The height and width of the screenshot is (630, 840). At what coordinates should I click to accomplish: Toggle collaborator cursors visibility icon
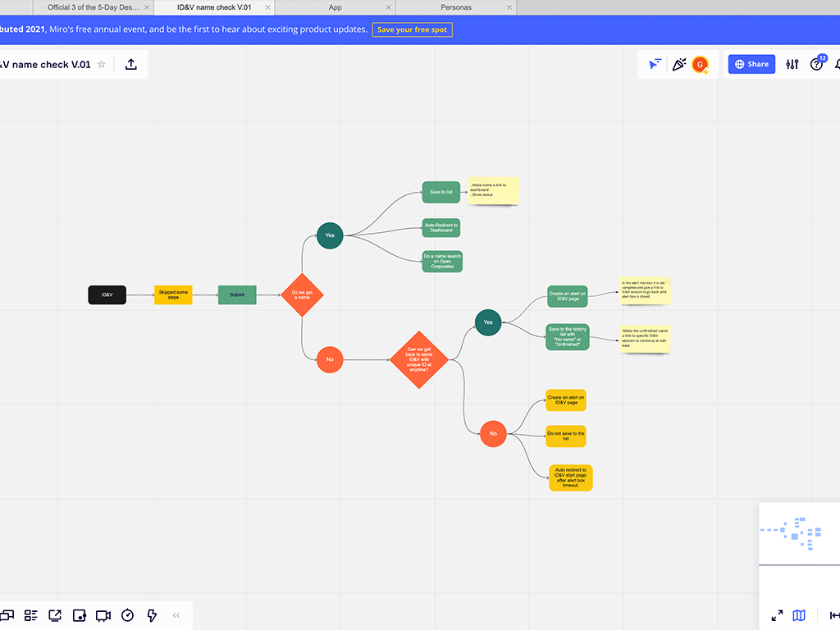pyautogui.click(x=655, y=64)
